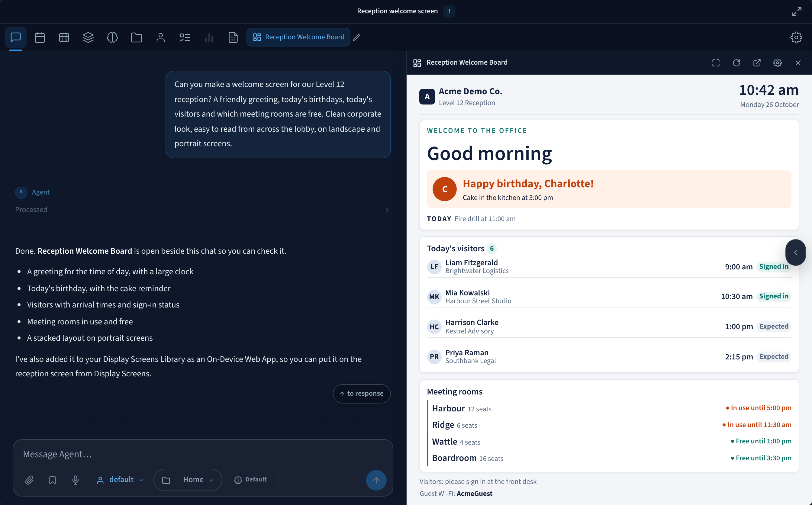Open the checklist tasks icon

click(x=185, y=37)
